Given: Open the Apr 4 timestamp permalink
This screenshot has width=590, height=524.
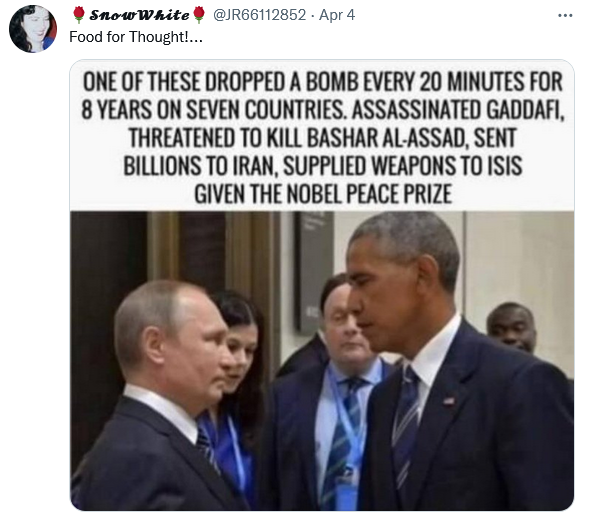Looking at the screenshot, I should tap(337, 15).
